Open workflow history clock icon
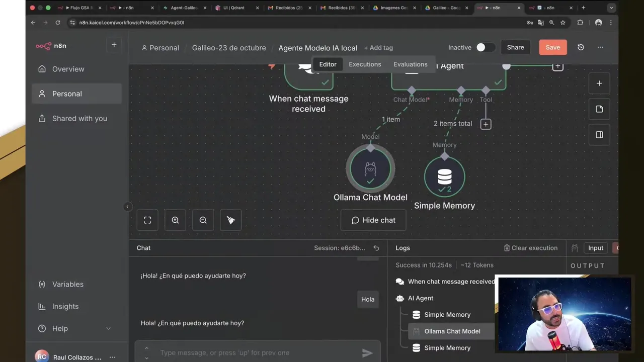 click(581, 47)
